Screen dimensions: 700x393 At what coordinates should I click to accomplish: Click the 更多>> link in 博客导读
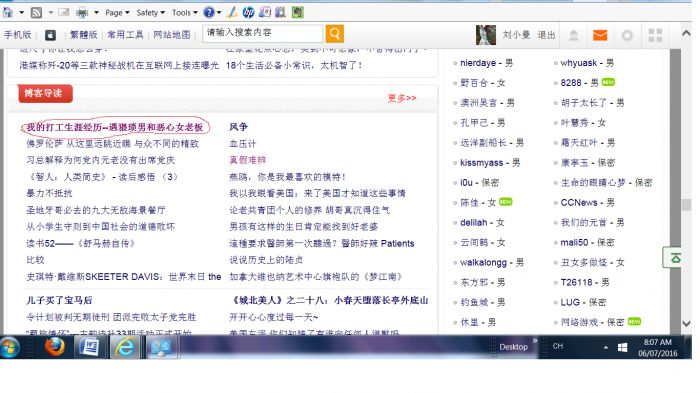click(402, 98)
